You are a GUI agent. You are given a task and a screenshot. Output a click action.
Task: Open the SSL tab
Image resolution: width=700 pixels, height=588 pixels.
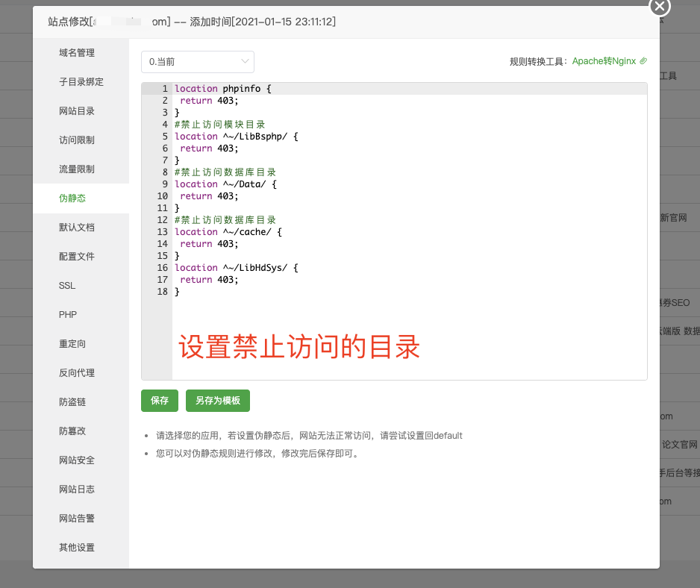(x=67, y=286)
